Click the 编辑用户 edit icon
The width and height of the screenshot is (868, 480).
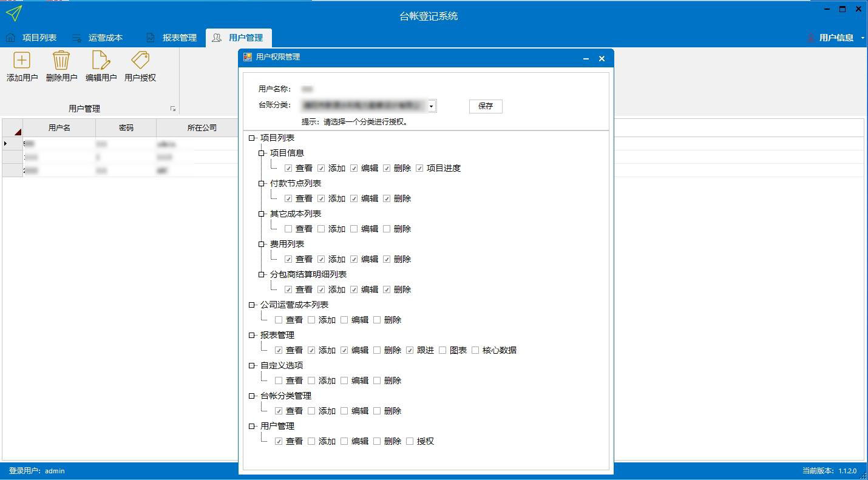(101, 60)
